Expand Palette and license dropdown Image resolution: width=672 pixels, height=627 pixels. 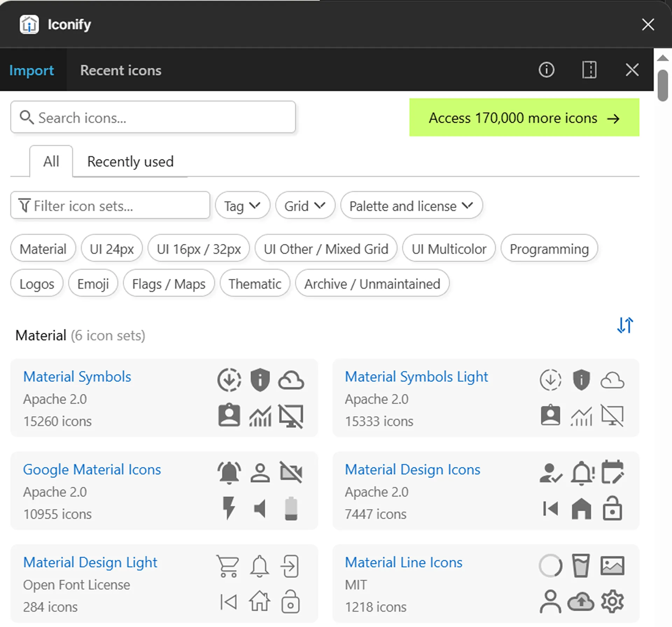pyautogui.click(x=412, y=205)
